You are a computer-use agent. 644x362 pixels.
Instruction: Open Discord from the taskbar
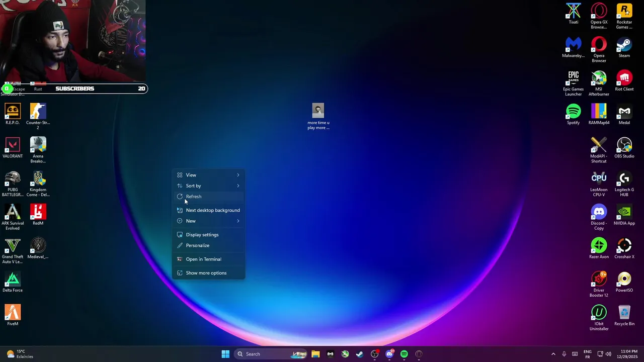pos(389,354)
